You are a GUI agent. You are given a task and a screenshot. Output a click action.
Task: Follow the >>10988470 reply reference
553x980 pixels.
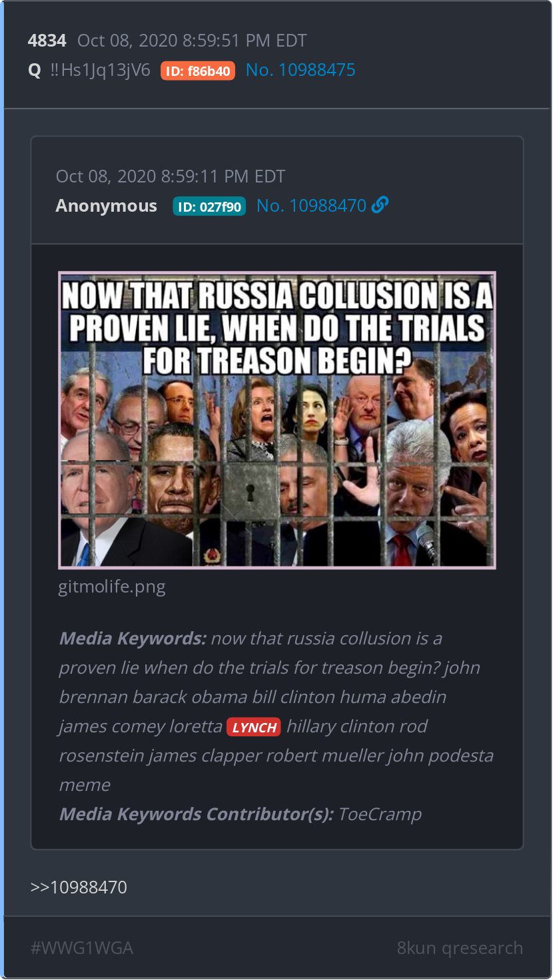point(79,887)
